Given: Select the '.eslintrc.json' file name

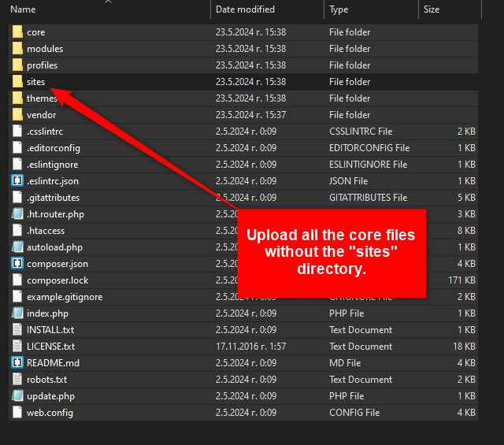Looking at the screenshot, I should [53, 181].
